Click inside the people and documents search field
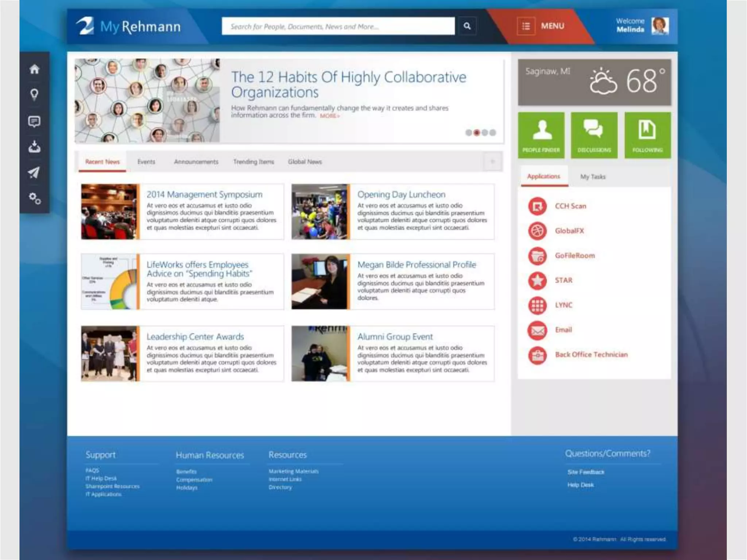 click(338, 26)
